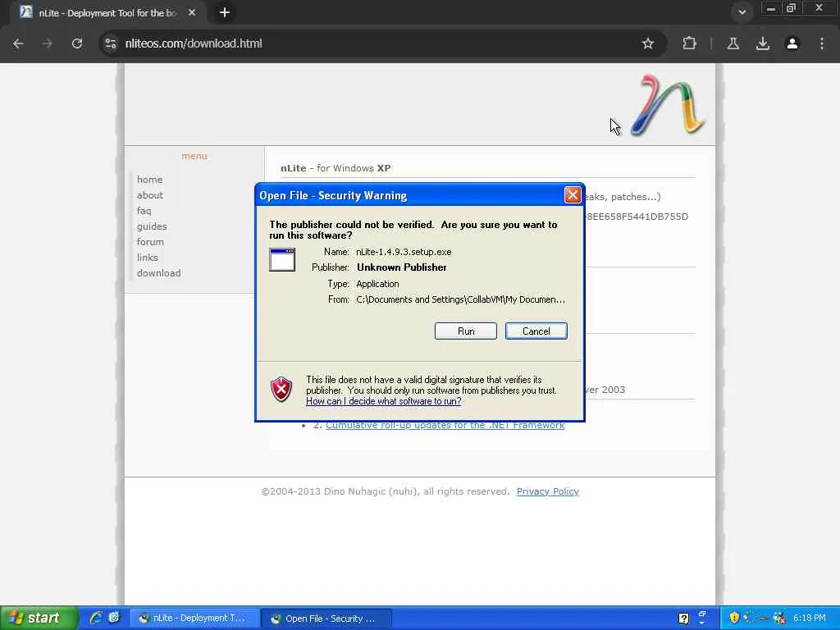This screenshot has width=840, height=630.
Task: Click the 6:18 PM clock
Action: tap(809, 618)
